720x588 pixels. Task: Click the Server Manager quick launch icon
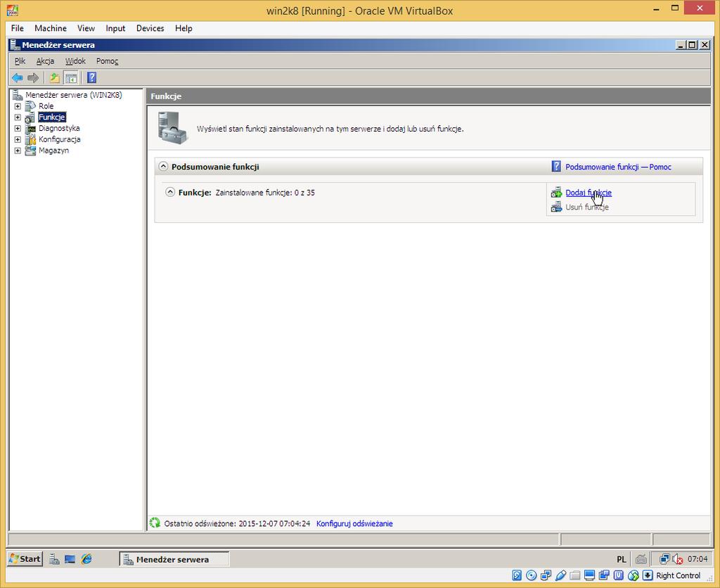coord(54,559)
